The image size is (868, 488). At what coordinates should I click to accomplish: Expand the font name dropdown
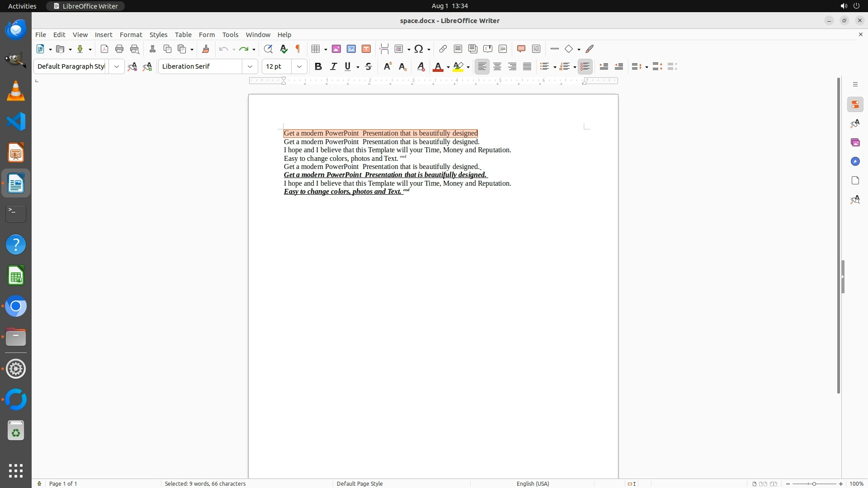pos(250,66)
